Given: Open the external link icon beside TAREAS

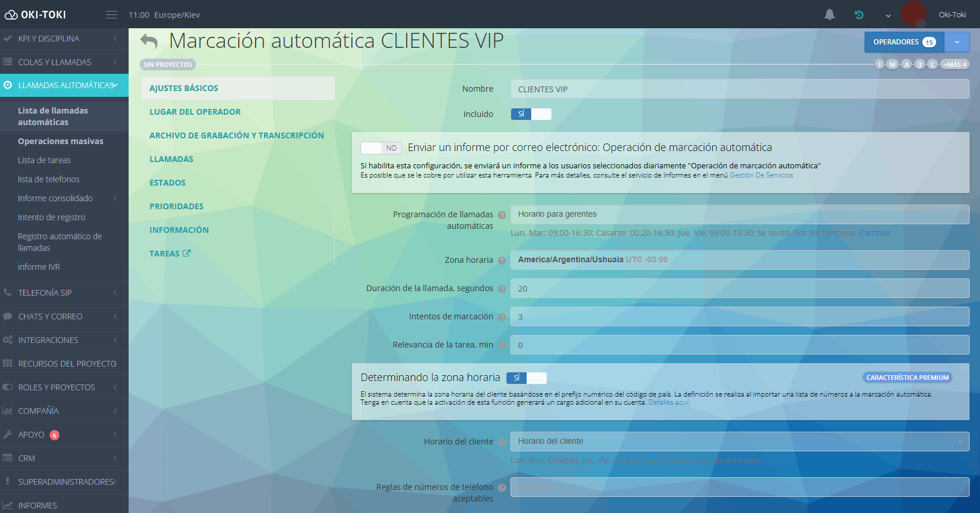Looking at the screenshot, I should click(186, 253).
